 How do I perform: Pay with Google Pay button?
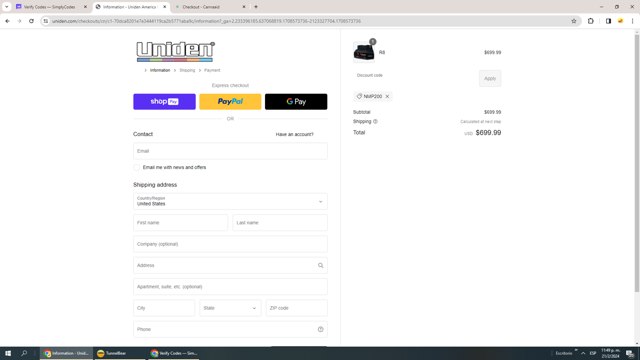point(296,102)
